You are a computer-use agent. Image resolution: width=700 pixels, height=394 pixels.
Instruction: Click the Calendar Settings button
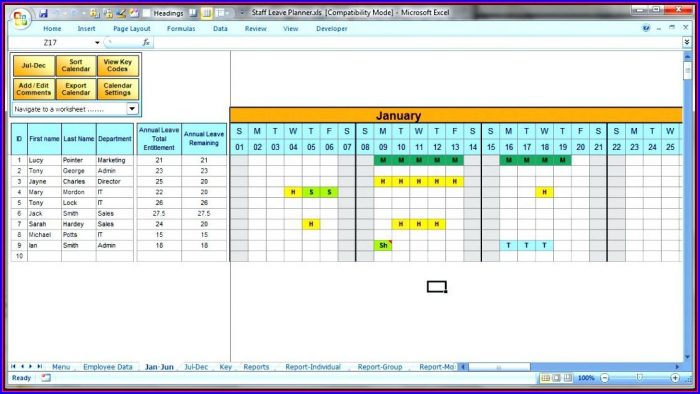coord(118,89)
